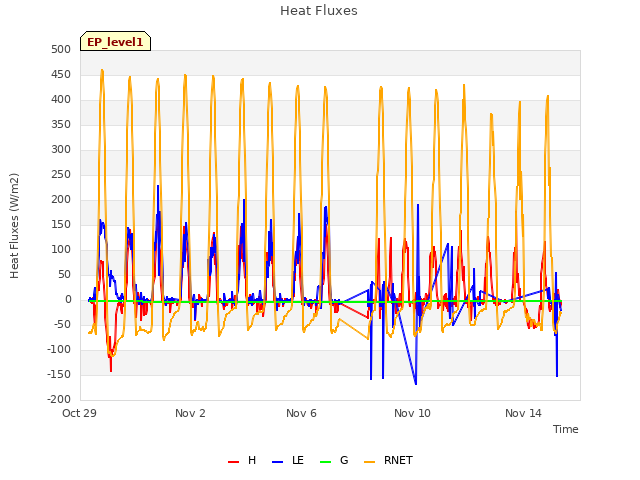The width and height of the screenshot is (640, 480).
Task: Click the '200' y-axis tick label
Action: click(x=61, y=200)
